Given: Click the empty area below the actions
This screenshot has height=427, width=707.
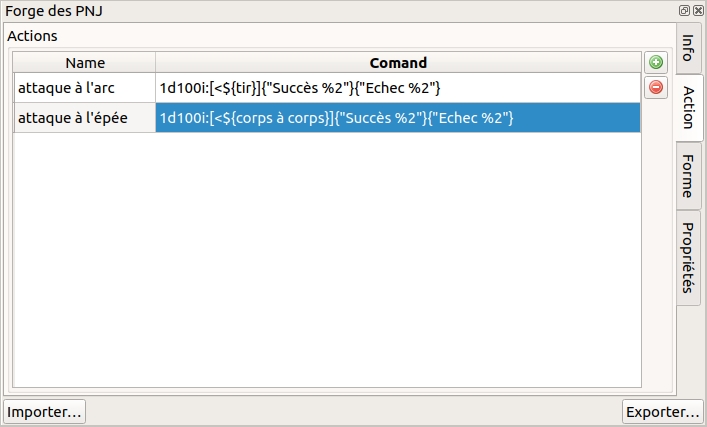Looking at the screenshot, I should coord(326,260).
